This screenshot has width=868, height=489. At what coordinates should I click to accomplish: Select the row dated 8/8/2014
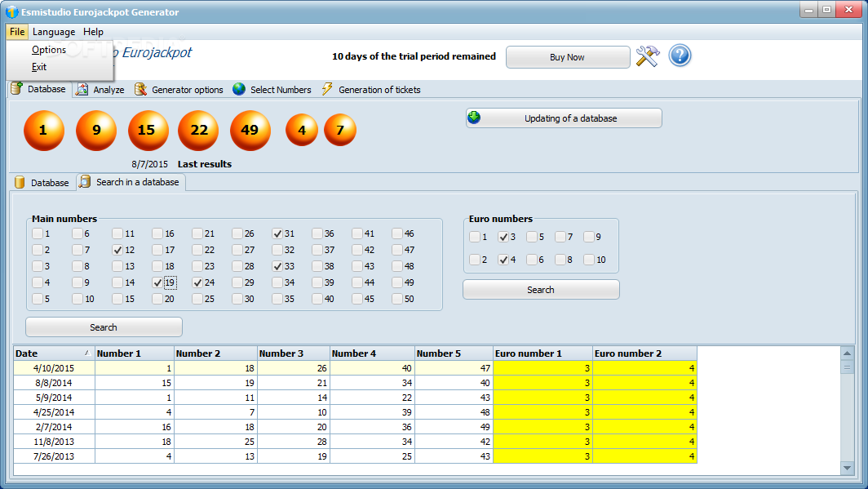point(355,383)
